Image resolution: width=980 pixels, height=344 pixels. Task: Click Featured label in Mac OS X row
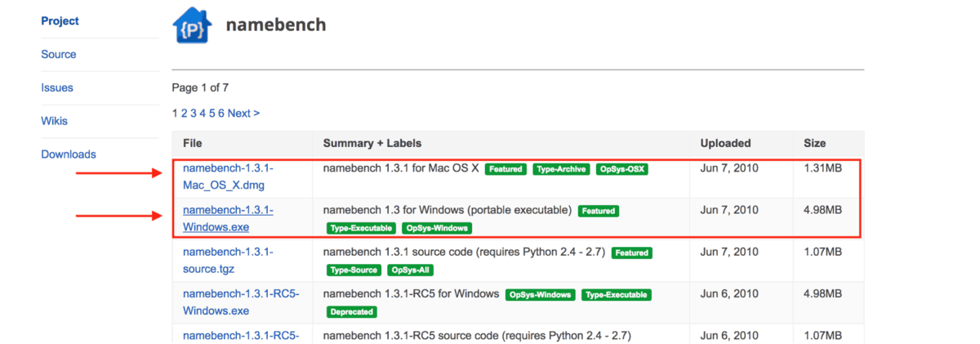point(506,169)
